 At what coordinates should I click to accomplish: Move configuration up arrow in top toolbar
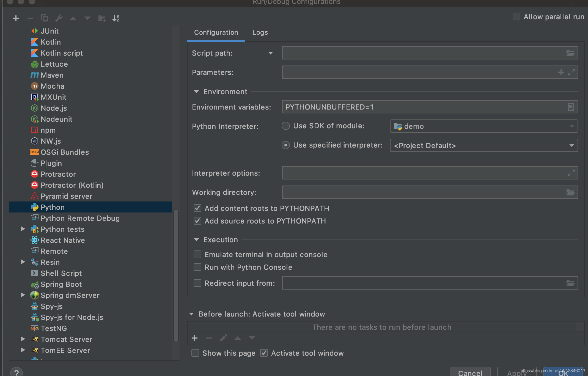pyautogui.click(x=73, y=18)
